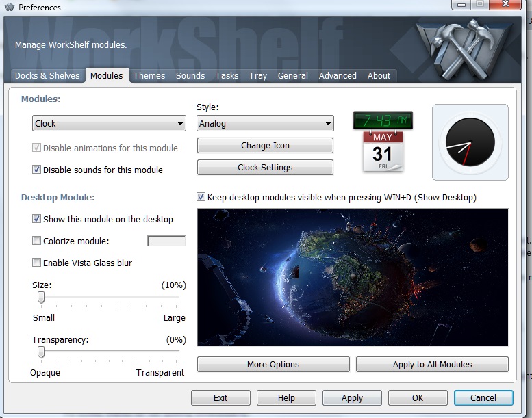Enable the Colorize module checkbox

(x=37, y=241)
